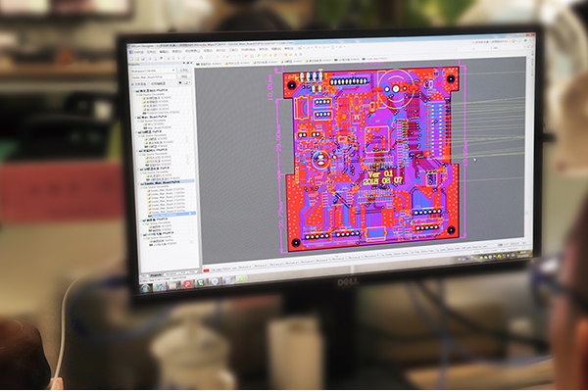Select the 10.01mm dimension on the board

tap(270, 86)
